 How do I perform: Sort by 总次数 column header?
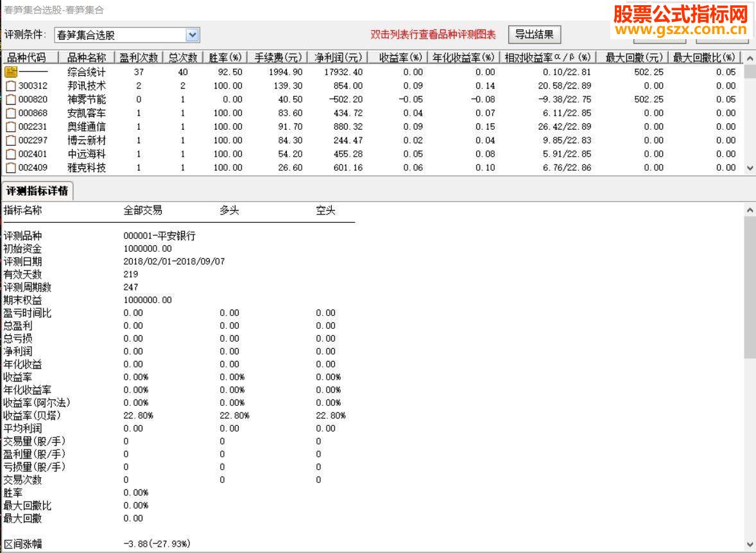183,57
